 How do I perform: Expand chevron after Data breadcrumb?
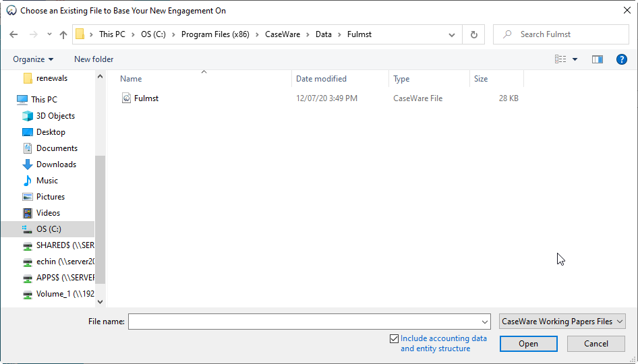point(339,35)
